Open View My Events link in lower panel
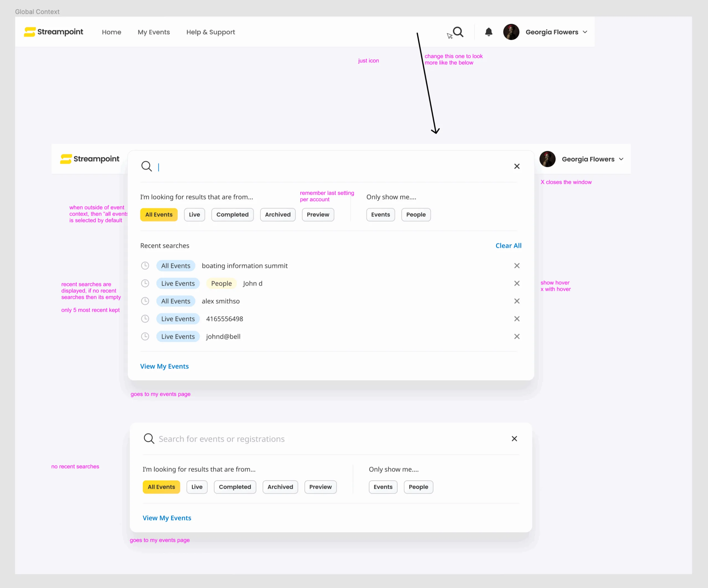 167,518
